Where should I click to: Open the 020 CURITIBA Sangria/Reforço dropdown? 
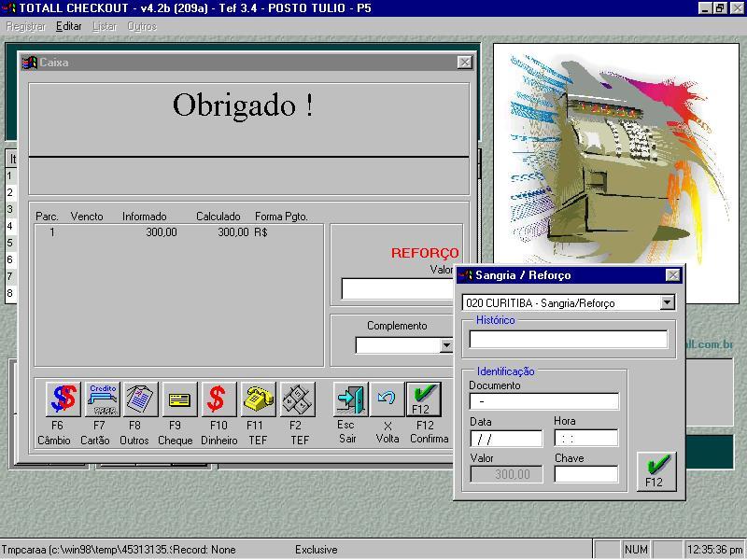668,302
